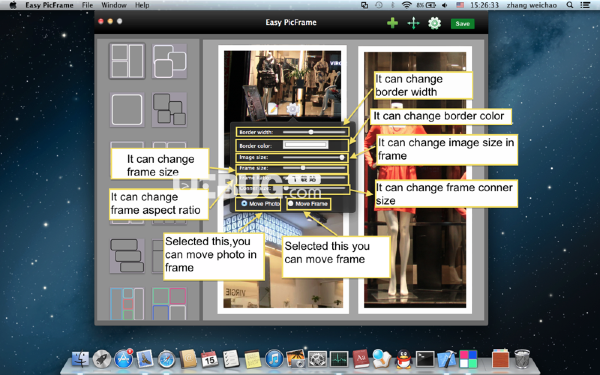Save the collage with the Save button
The image size is (600, 375).
[462, 24]
